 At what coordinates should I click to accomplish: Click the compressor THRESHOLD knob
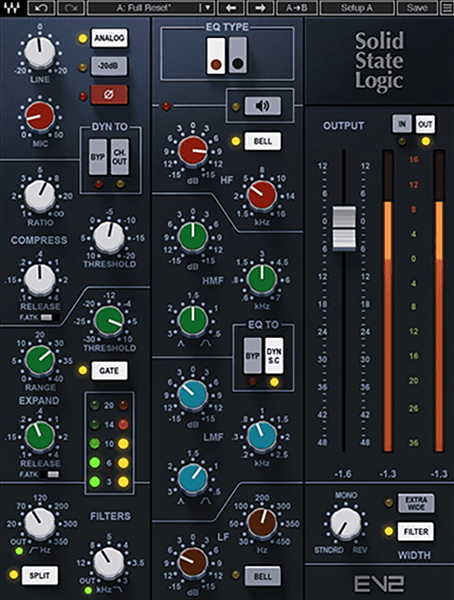point(109,237)
